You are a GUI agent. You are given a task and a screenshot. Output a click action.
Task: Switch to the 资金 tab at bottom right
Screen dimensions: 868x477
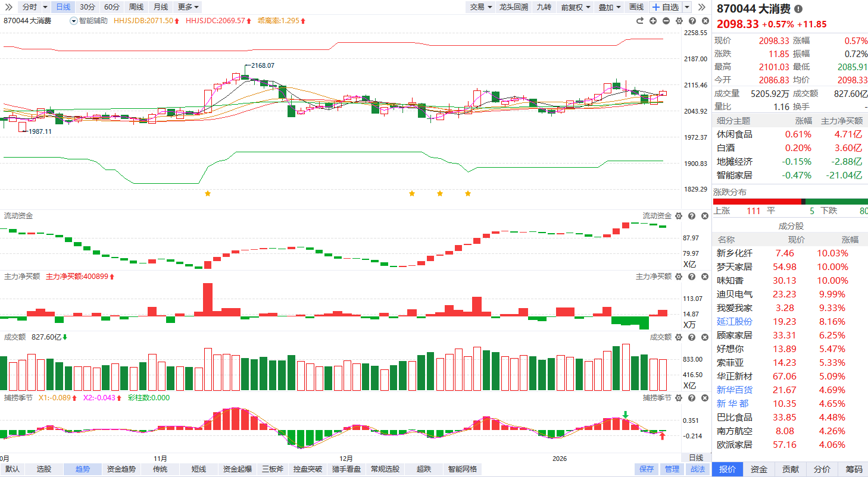coord(759,469)
